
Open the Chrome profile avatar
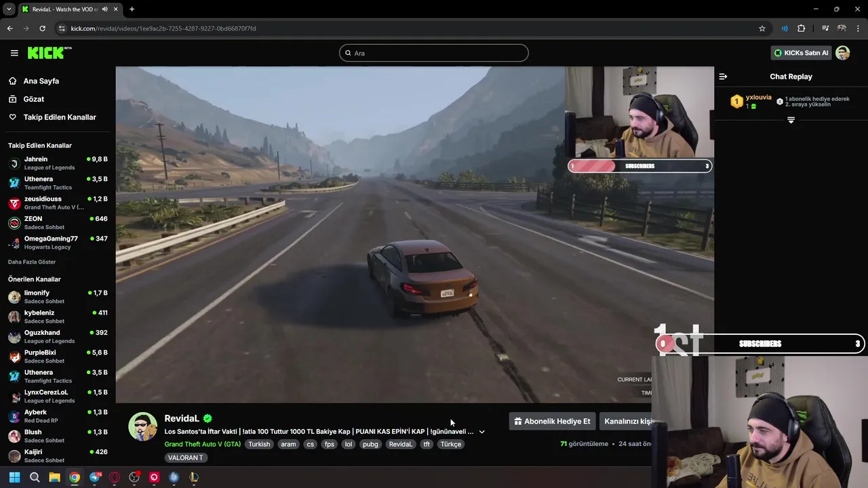pos(842,28)
